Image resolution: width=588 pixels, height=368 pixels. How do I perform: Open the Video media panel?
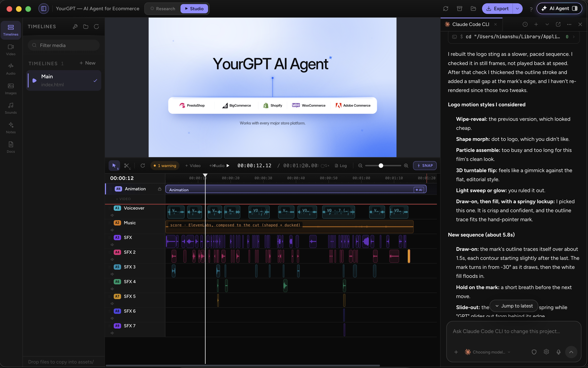pyautogui.click(x=11, y=50)
